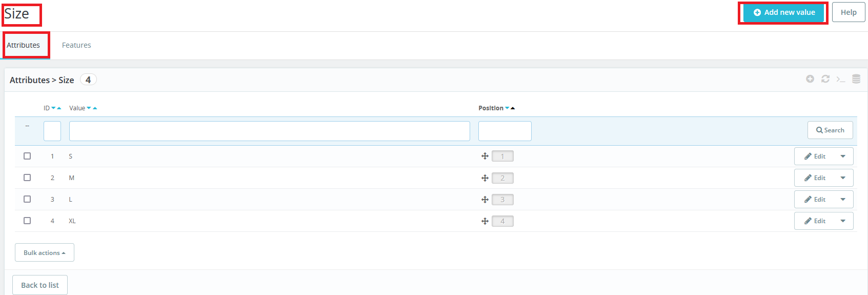This screenshot has height=295, width=868.
Task: Sort the ID column descending with down arrow
Action: click(x=53, y=108)
